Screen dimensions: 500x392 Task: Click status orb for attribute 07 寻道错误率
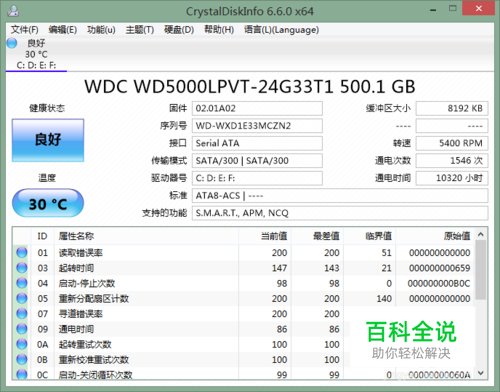(22, 314)
